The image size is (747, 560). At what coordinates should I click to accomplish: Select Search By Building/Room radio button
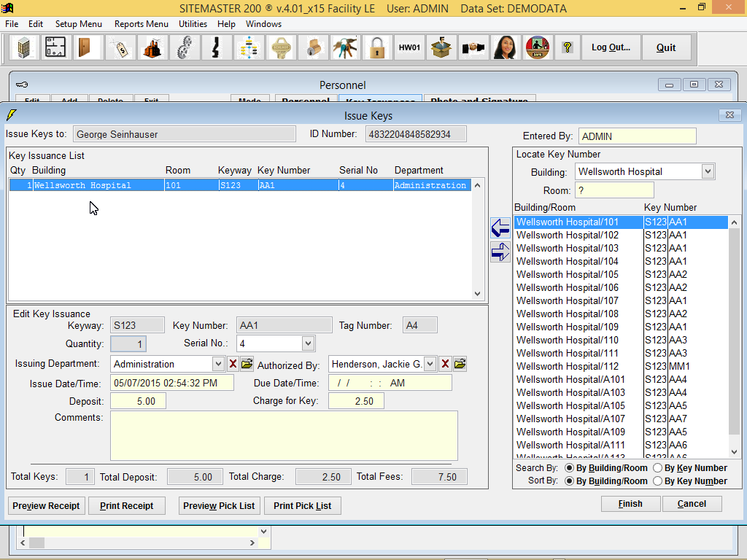[x=569, y=468]
